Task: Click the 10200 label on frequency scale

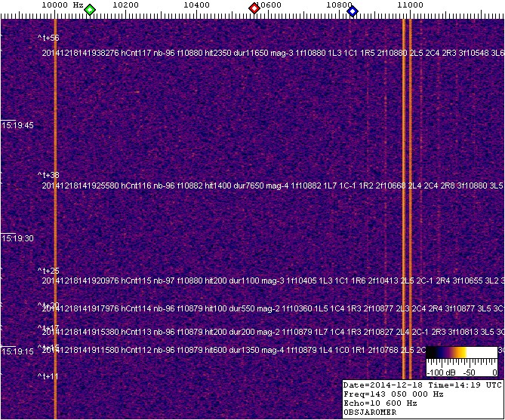Action: 125,5
